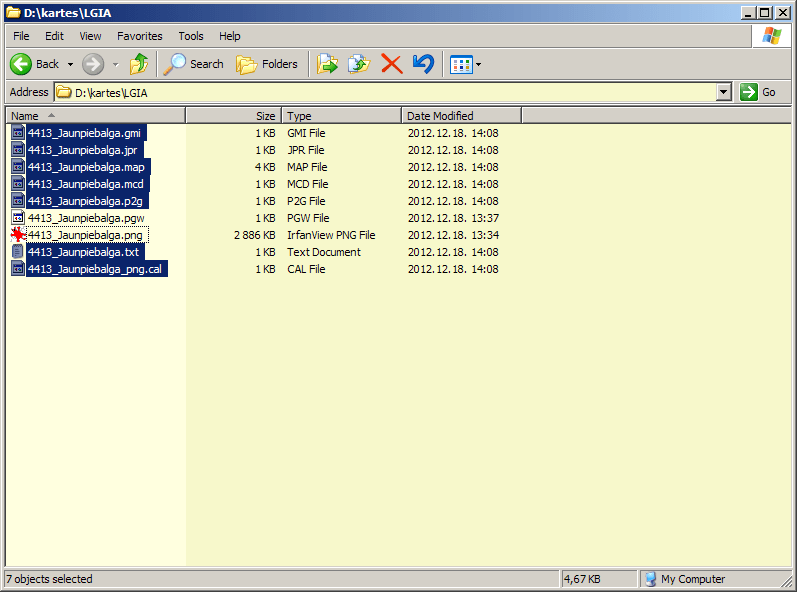Select file name 4413_Jaunpiebalga.pgw
Screen dimensions: 797x592
coord(86,218)
